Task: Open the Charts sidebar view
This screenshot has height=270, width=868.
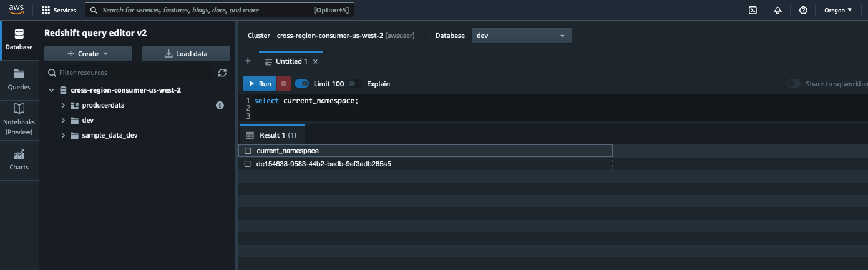Action: 19,159
